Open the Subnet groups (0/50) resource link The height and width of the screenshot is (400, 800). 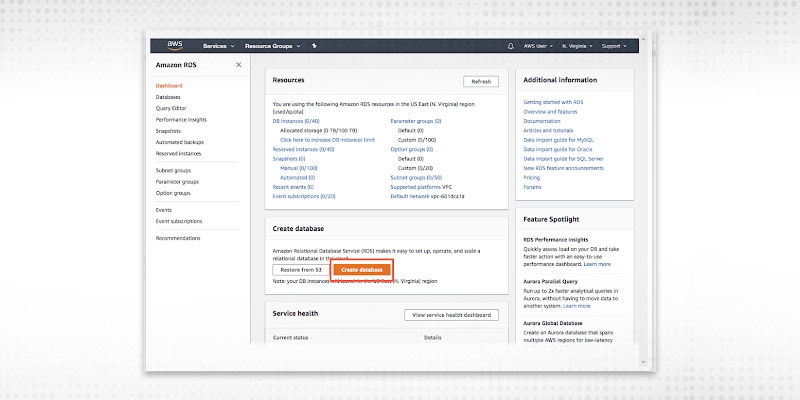416,178
